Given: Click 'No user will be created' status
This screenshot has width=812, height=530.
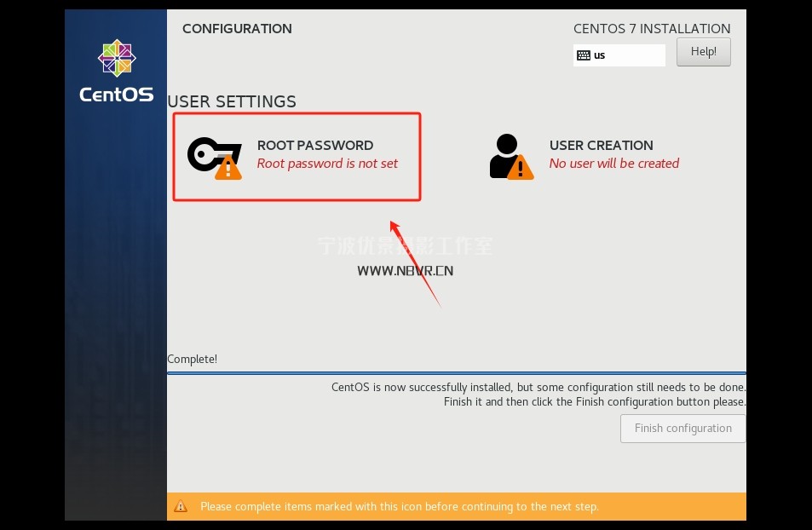Looking at the screenshot, I should click(613, 164).
